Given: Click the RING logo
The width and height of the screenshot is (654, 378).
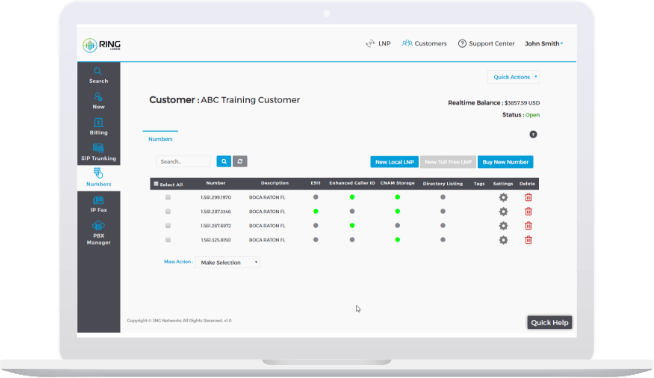Looking at the screenshot, I should click(x=101, y=45).
